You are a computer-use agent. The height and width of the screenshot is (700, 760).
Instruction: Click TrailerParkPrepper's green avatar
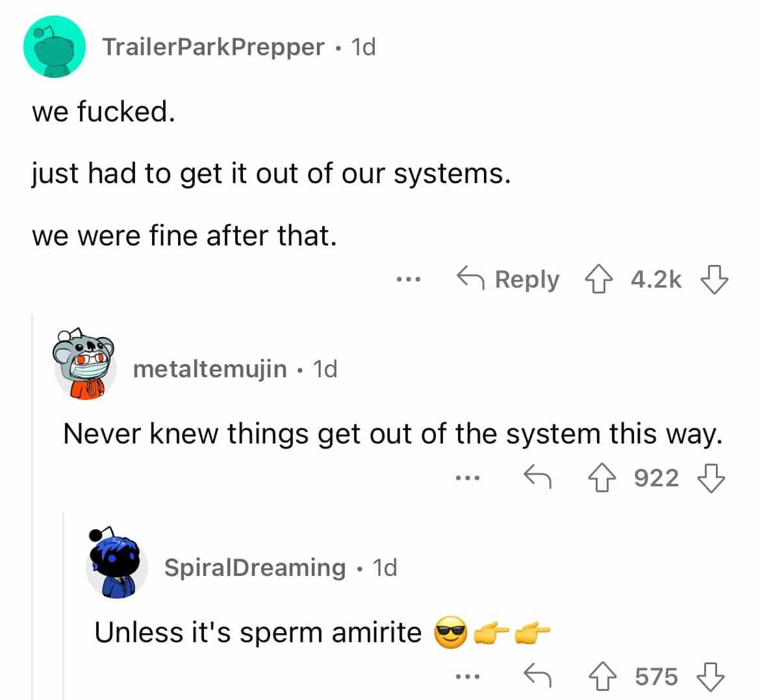coord(55,47)
